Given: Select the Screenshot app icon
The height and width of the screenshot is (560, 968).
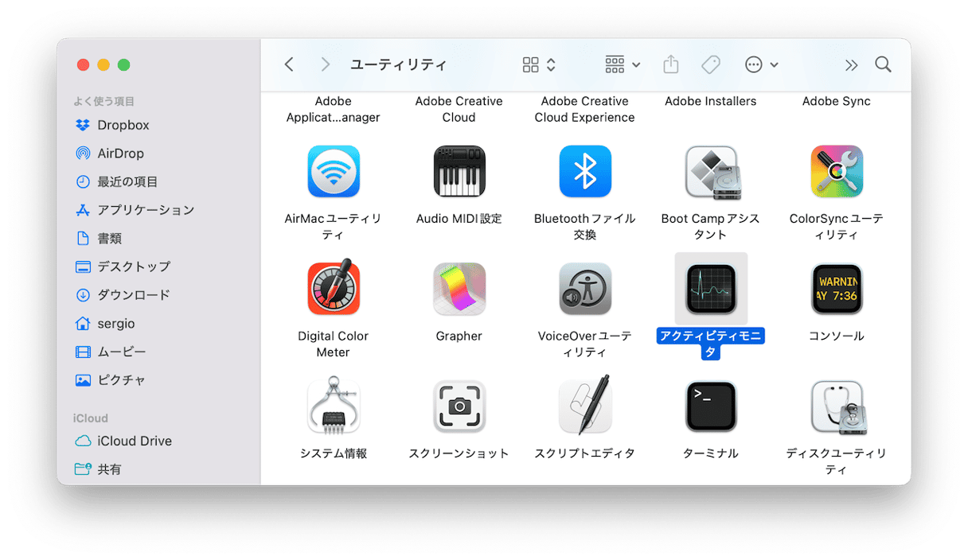Looking at the screenshot, I should pyautogui.click(x=459, y=406).
